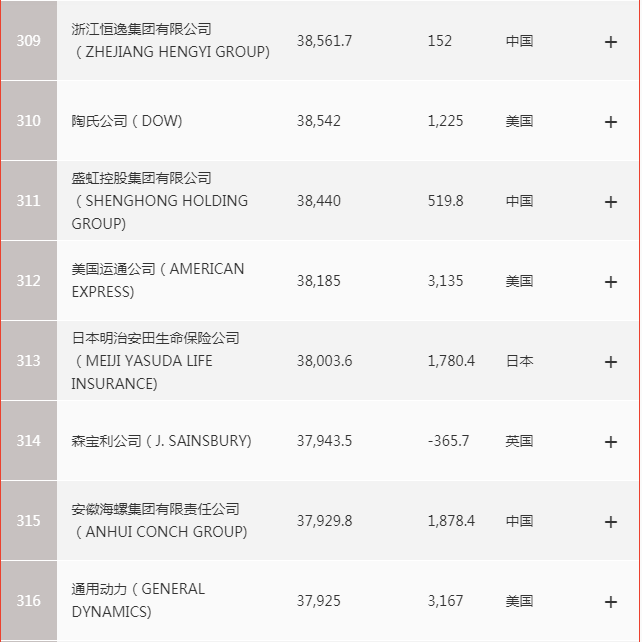Open the Zhejiang Hengyi Group company name
This screenshot has width=642, height=642.
click(x=170, y=41)
